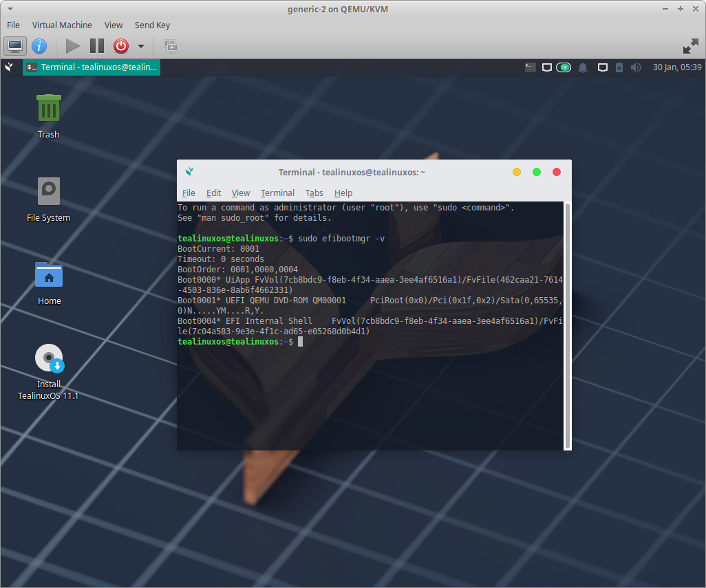Image resolution: width=706 pixels, height=588 pixels.
Task: Open the viewer window menu arrow at top-left
Action: pyautogui.click(x=10, y=9)
